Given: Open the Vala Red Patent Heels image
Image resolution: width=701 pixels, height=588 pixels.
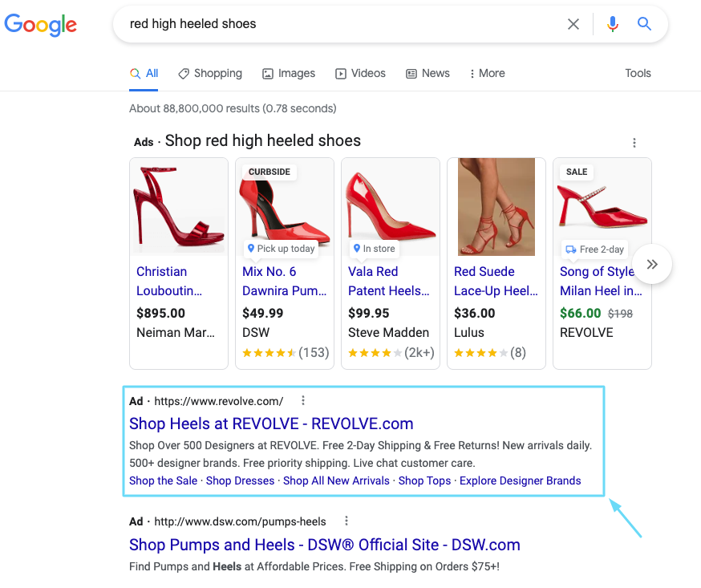Looking at the screenshot, I should coord(391,207).
